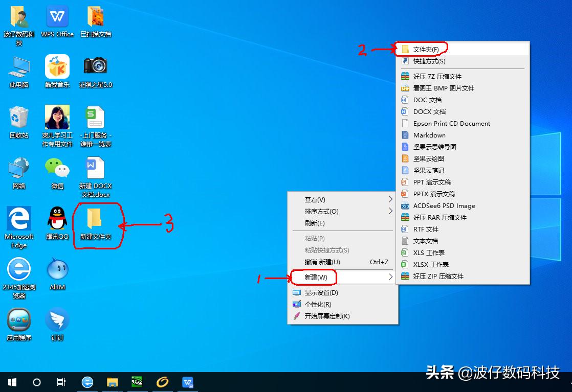Start 酷我音乐 music player
Viewport: 572px width, 392px height.
57,66
